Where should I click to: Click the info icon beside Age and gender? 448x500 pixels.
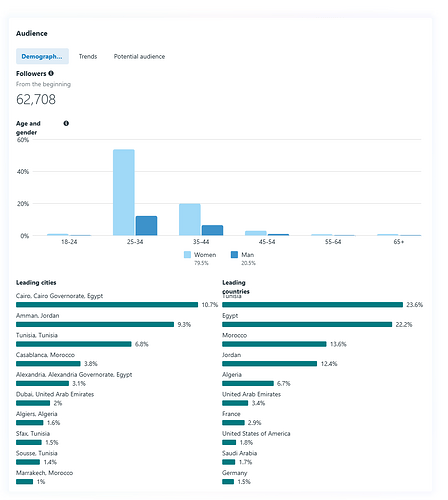tap(66, 123)
